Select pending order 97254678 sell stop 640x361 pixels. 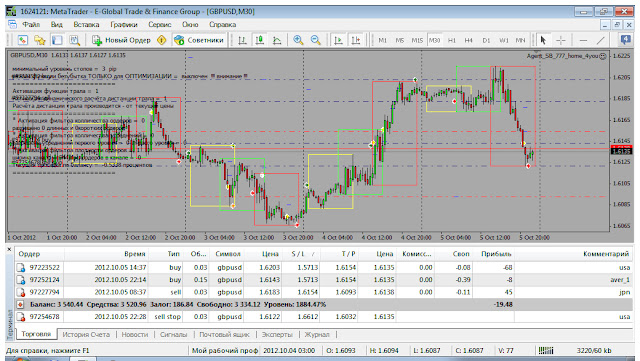(x=324, y=316)
